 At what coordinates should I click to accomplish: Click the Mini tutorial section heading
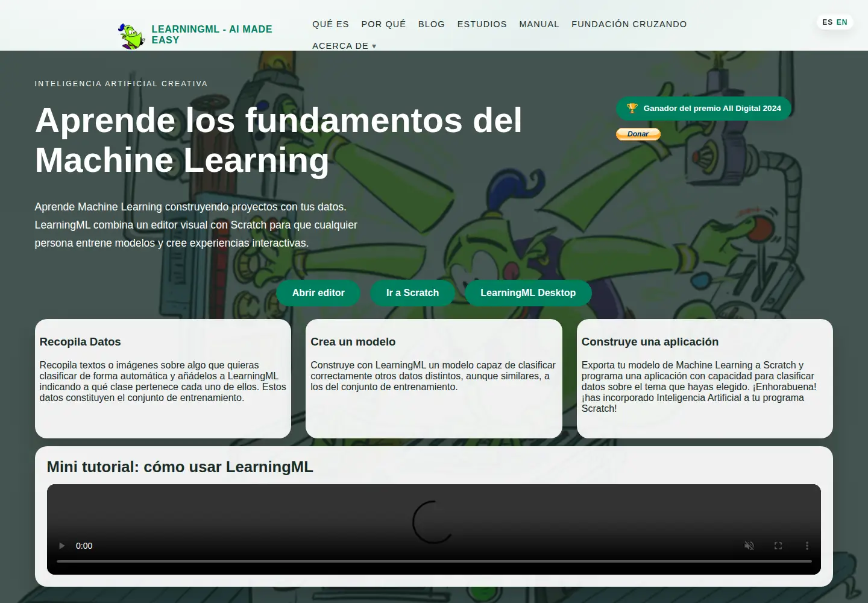tap(180, 467)
